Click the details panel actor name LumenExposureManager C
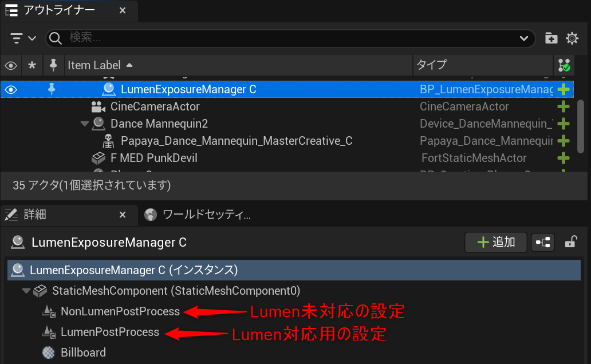The height and width of the screenshot is (364, 591). click(109, 242)
